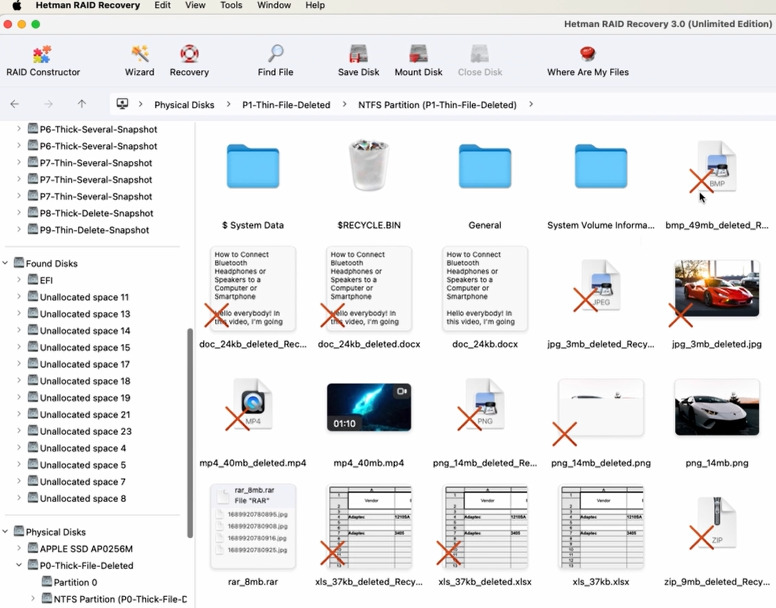Open the Window menu
776x608 pixels.
[x=274, y=5]
